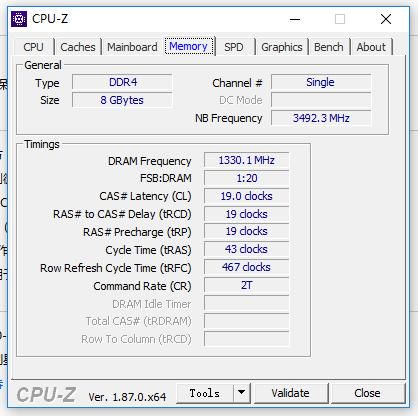This screenshot has height=416, width=418.
Task: Click the Tools button
Action: [205, 393]
